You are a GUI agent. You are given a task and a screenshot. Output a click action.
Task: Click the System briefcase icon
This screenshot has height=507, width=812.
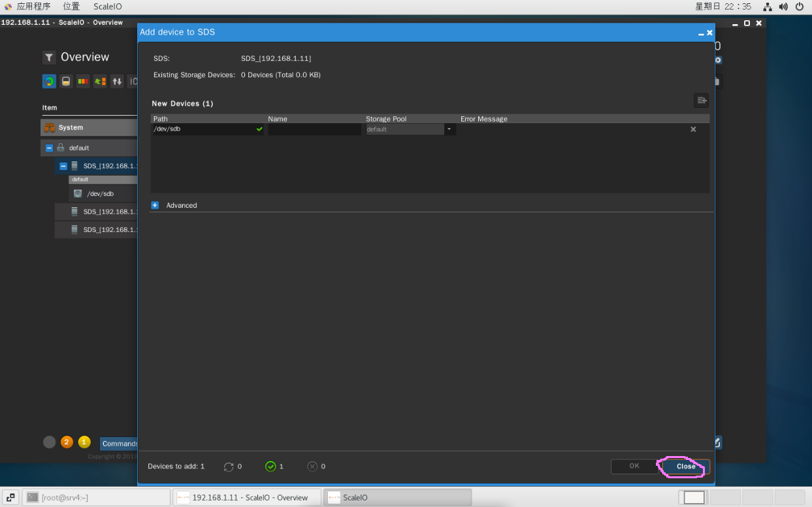pyautogui.click(x=50, y=128)
